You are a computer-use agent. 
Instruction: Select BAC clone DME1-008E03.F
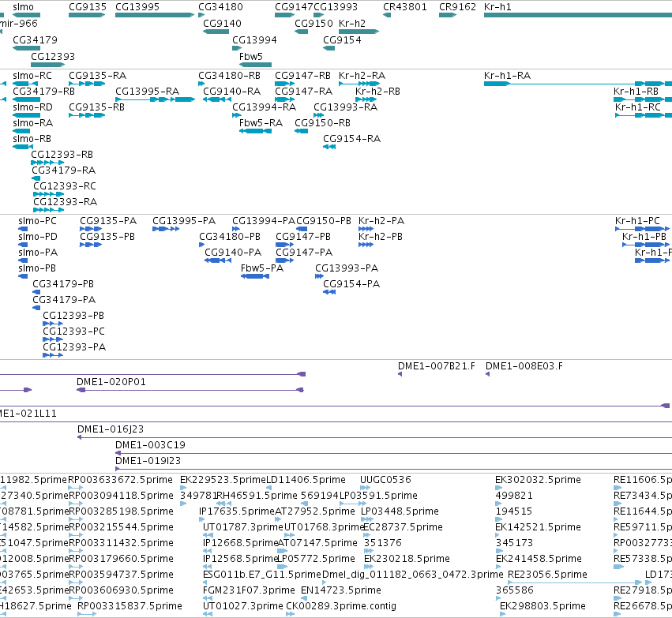(x=524, y=366)
